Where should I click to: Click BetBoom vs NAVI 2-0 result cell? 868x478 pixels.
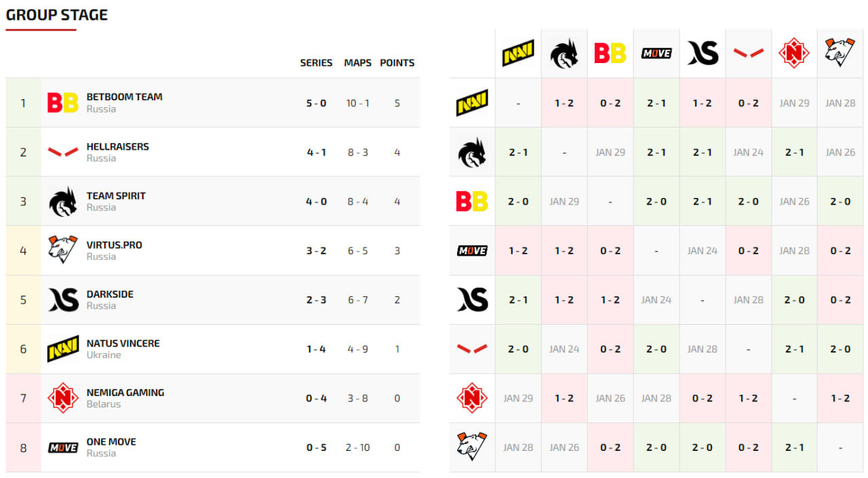[518, 201]
